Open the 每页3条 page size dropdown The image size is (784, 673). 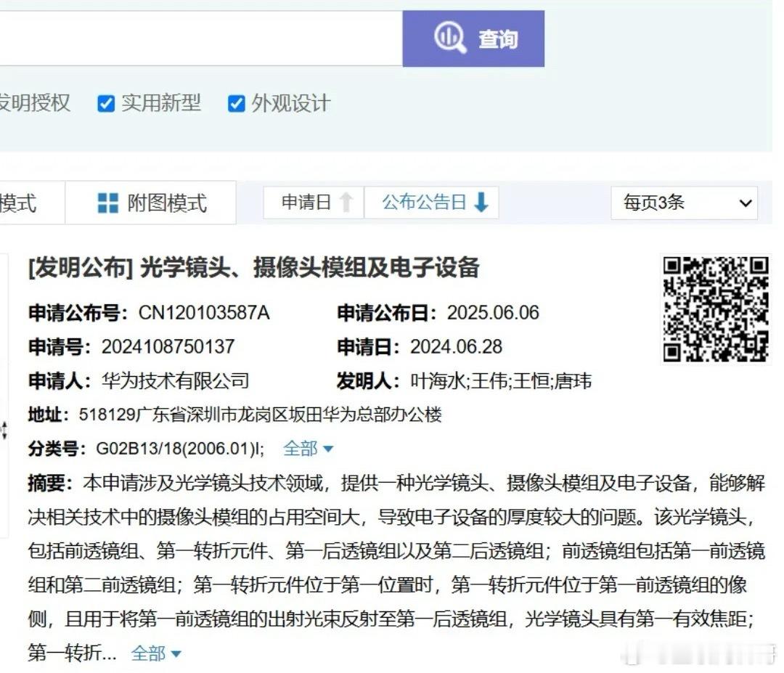click(x=684, y=203)
